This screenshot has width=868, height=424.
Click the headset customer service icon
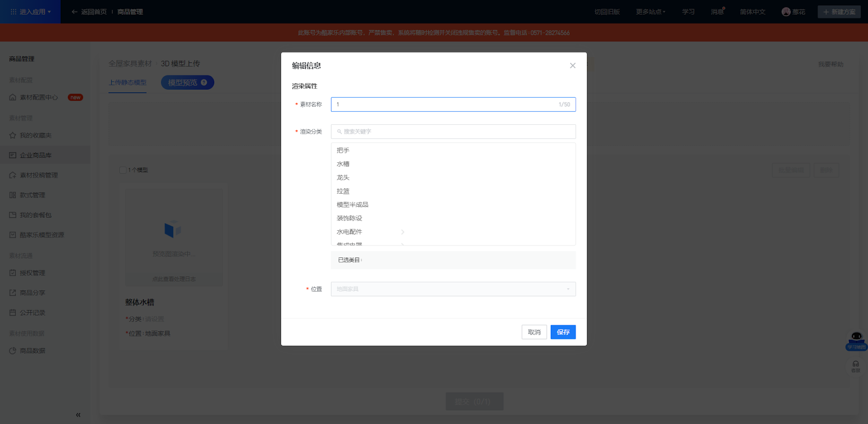(x=856, y=365)
